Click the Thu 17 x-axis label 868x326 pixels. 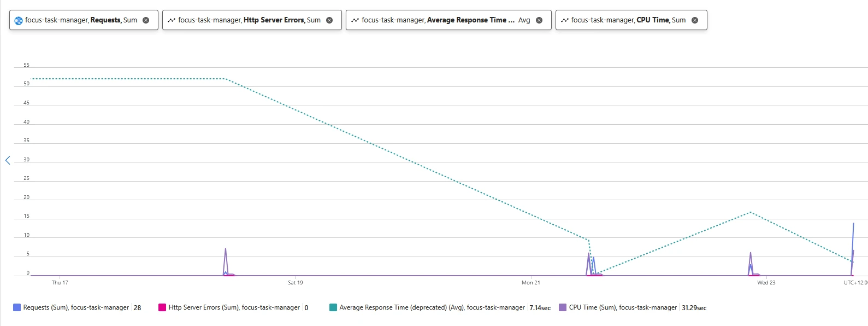60,283
